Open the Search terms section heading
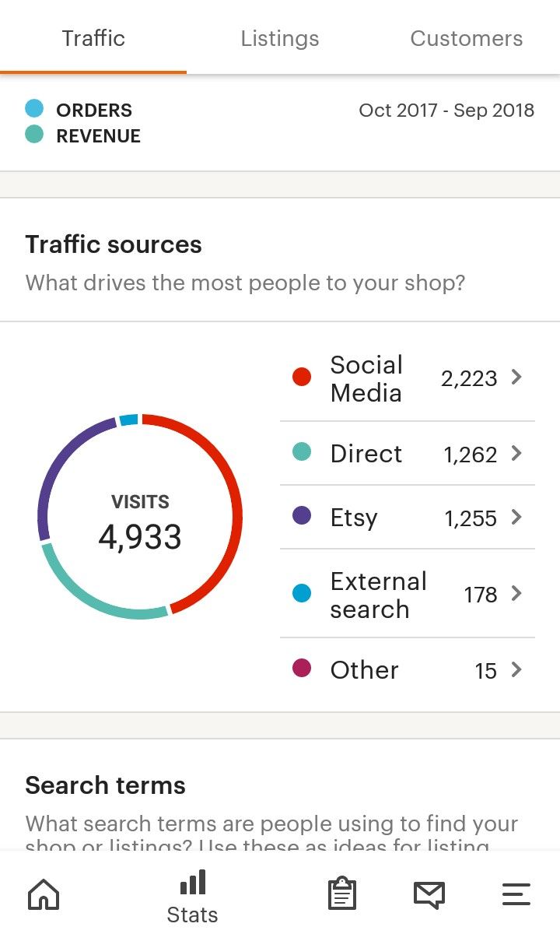560x934 pixels. point(105,785)
